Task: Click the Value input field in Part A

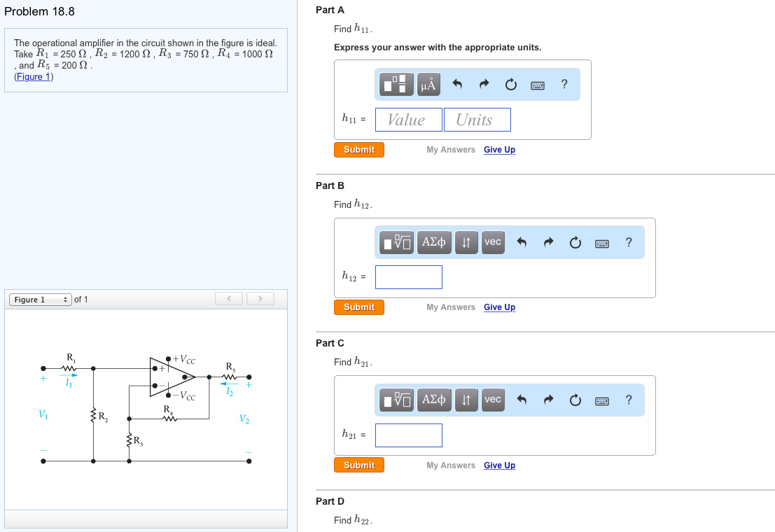Action: [408, 119]
